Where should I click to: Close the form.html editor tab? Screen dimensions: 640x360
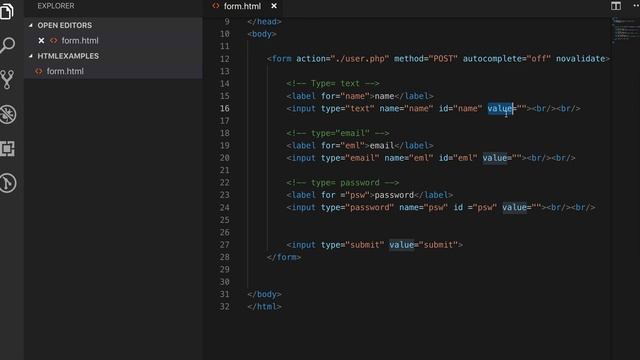tap(274, 6)
